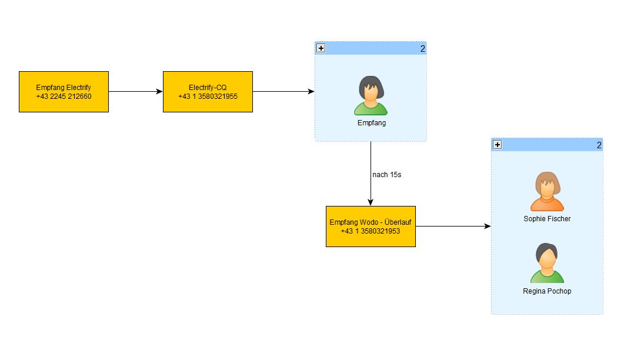
Task: Select the Empfang Electrify yellow box
Action: (64, 92)
